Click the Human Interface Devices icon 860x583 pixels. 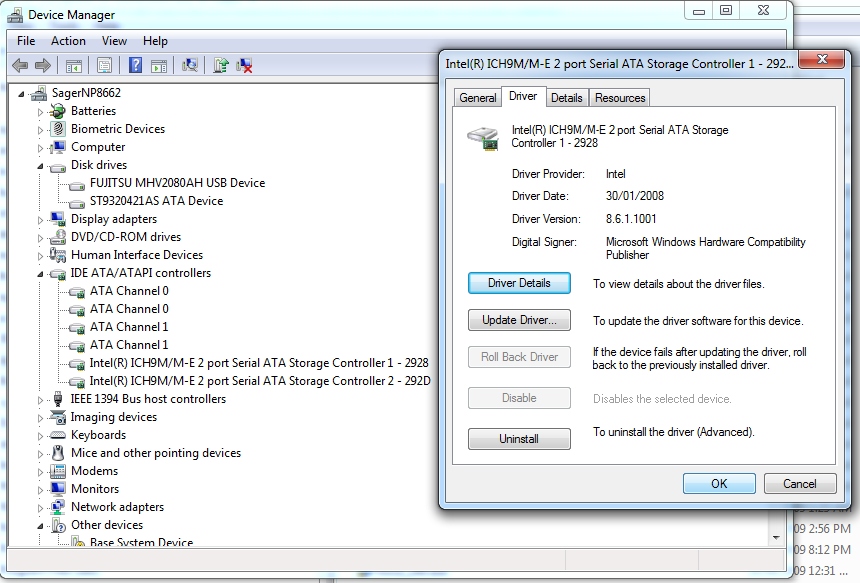click(x=58, y=255)
